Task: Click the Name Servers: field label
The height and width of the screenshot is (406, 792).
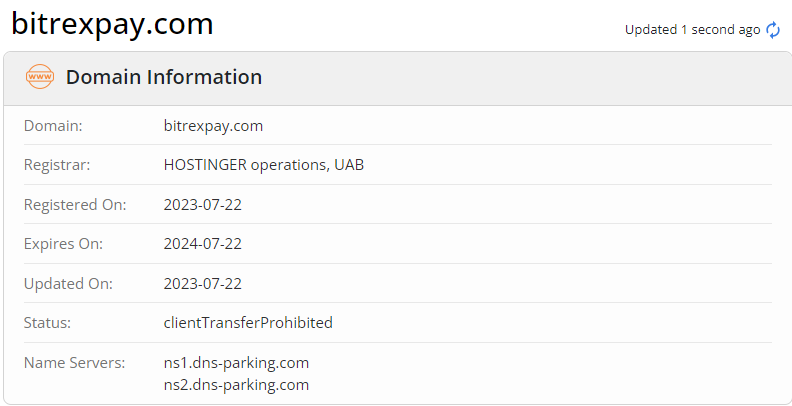Action: point(74,363)
